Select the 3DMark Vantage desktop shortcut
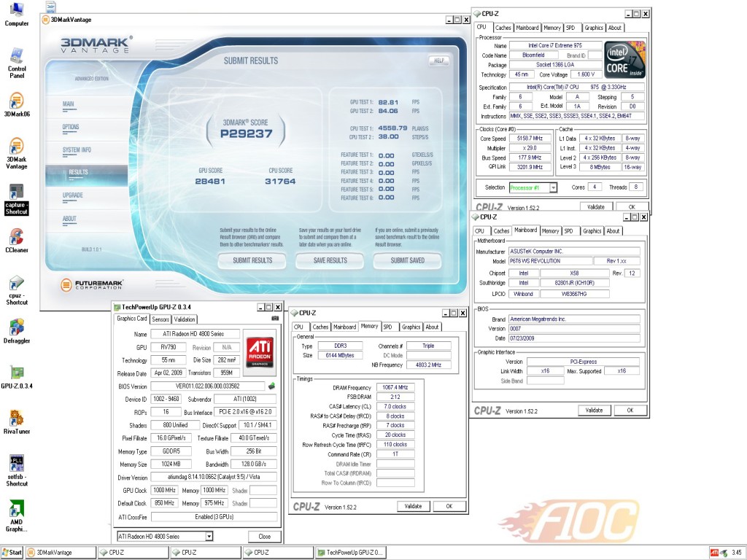 click(x=17, y=153)
